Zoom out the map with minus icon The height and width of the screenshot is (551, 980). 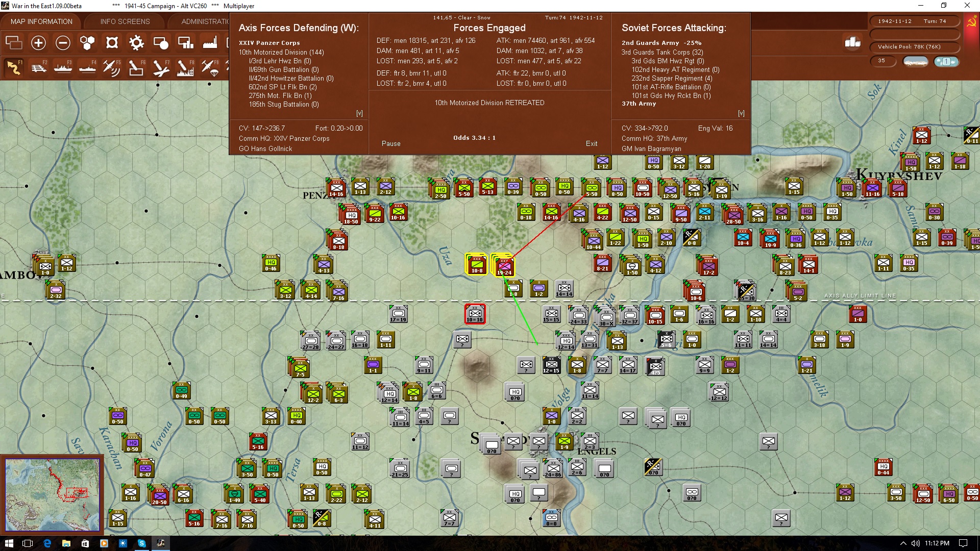coord(63,43)
